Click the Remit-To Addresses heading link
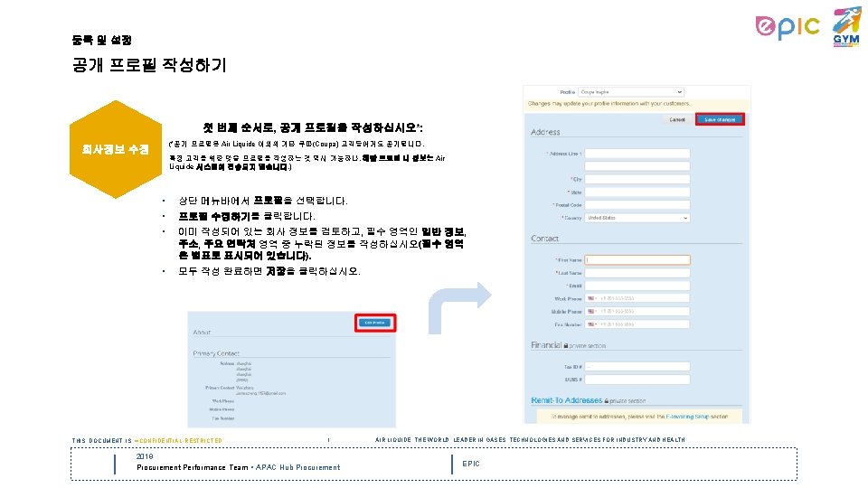868x488 pixels. pos(566,400)
